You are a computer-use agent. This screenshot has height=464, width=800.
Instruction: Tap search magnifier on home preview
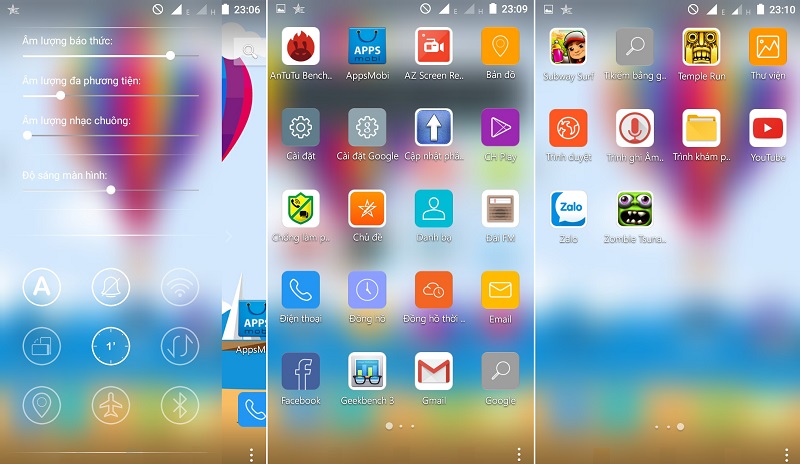249,51
